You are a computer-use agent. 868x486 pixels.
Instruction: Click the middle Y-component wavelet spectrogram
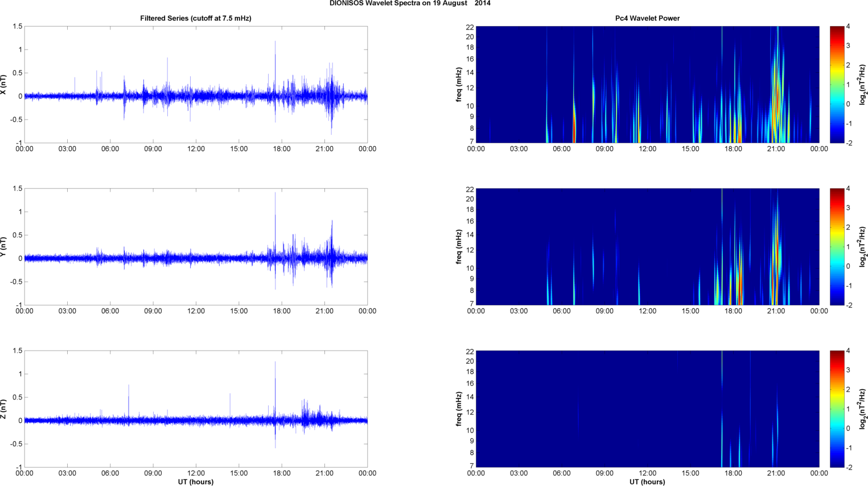click(x=648, y=247)
